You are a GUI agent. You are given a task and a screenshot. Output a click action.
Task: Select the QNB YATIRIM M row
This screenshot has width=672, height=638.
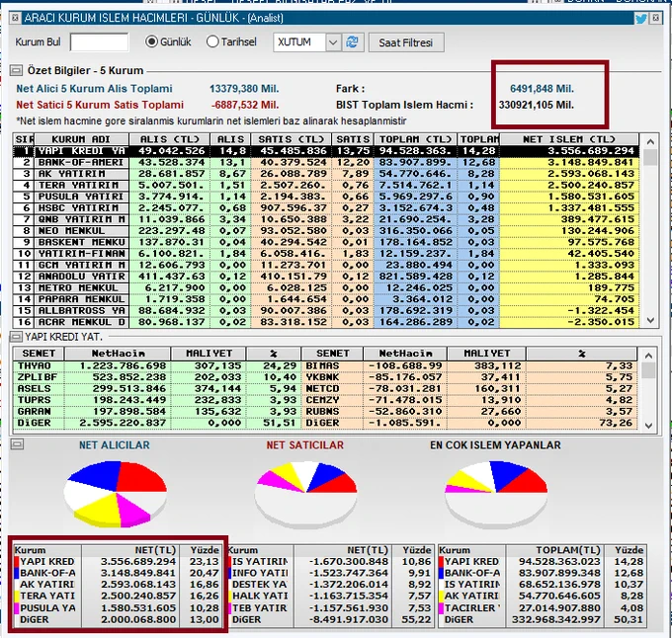[x=326, y=219]
